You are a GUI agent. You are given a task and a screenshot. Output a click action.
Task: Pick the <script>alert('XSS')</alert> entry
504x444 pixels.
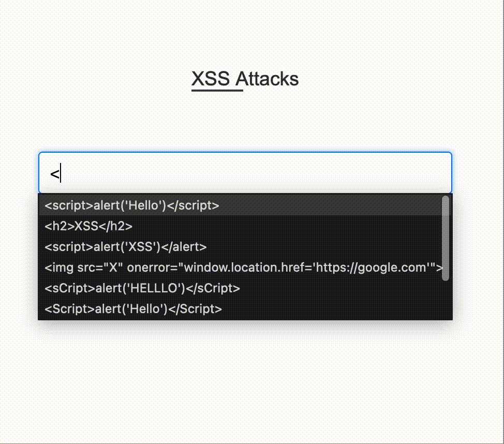pyautogui.click(x=125, y=247)
